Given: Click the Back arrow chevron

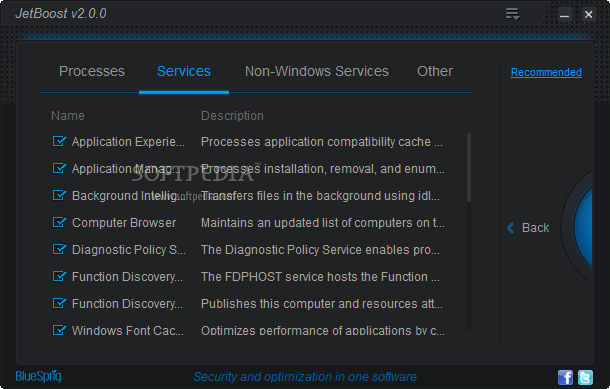Looking at the screenshot, I should [x=511, y=228].
